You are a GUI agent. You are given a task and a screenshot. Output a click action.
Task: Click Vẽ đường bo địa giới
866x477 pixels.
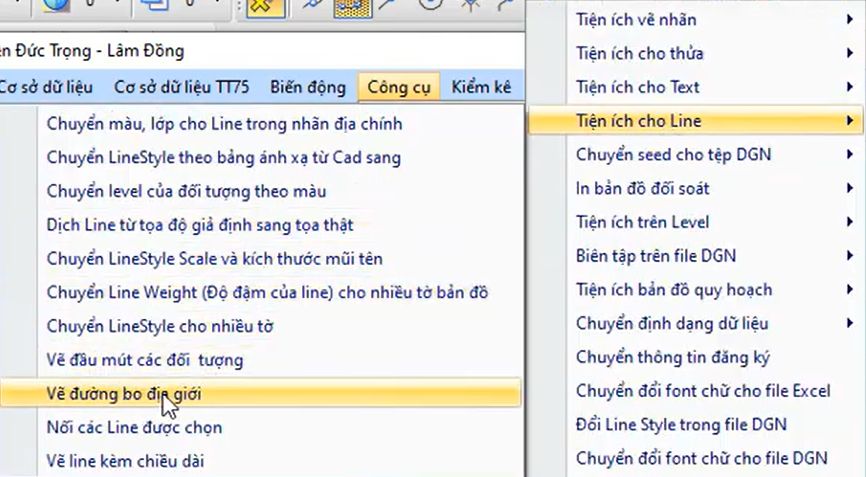260,393
